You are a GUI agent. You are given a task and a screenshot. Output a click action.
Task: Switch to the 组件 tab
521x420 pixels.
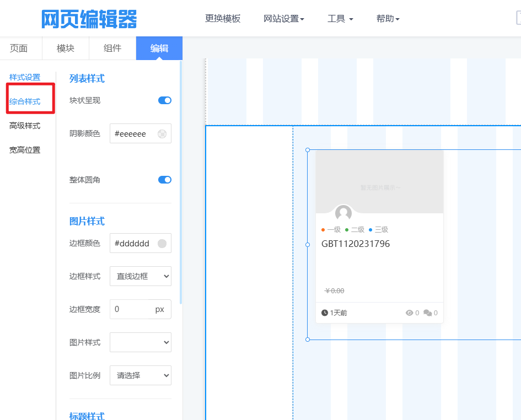click(x=112, y=48)
